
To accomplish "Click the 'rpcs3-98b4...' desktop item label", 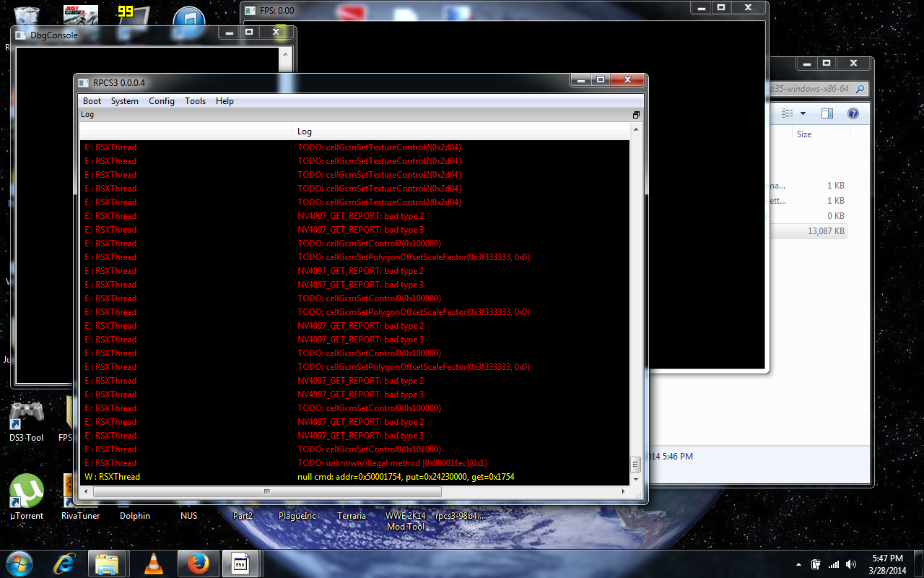I will coord(460,516).
